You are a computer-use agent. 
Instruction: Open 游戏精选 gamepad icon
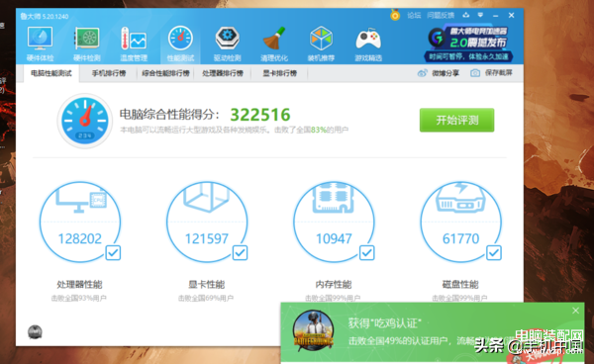click(368, 39)
